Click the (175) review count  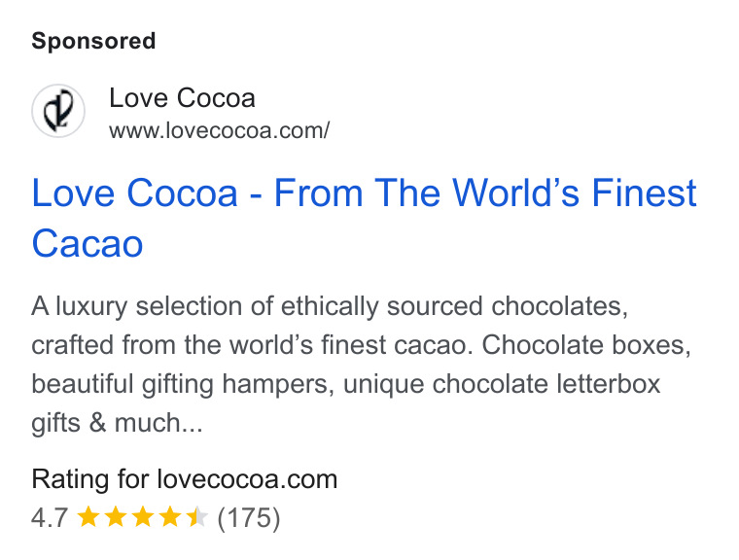(x=249, y=517)
